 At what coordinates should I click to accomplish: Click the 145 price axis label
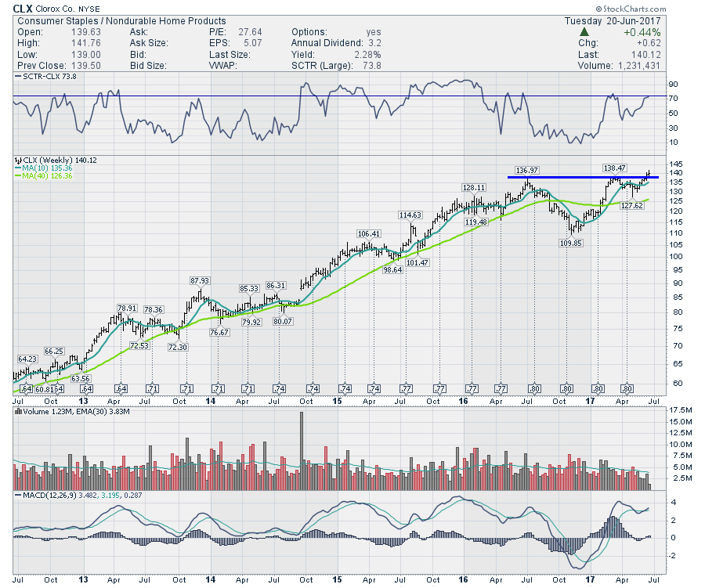(676, 164)
